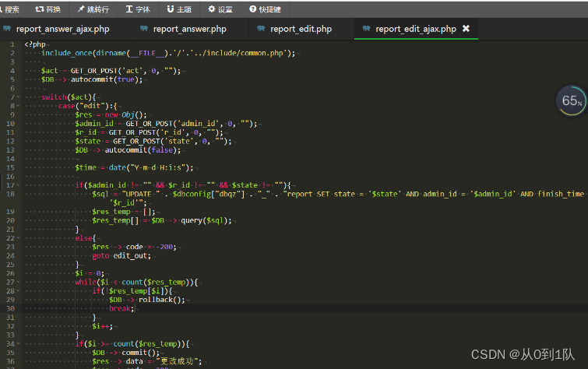Viewport: 588px width, 369px height.
Task: Show the 快捷键 shortcut help
Action: click(x=265, y=9)
